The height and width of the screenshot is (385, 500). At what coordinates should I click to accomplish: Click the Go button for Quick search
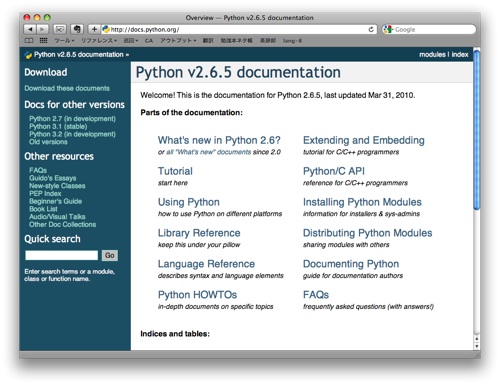click(110, 255)
